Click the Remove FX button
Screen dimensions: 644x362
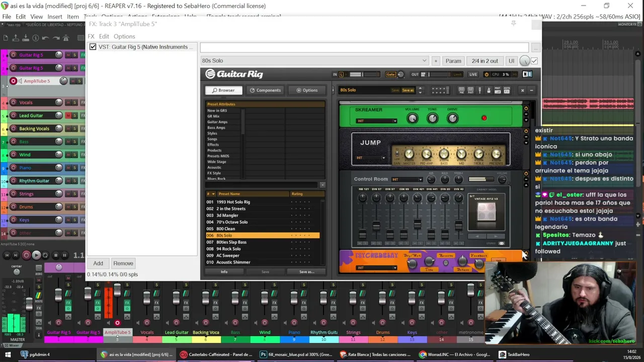(123, 263)
